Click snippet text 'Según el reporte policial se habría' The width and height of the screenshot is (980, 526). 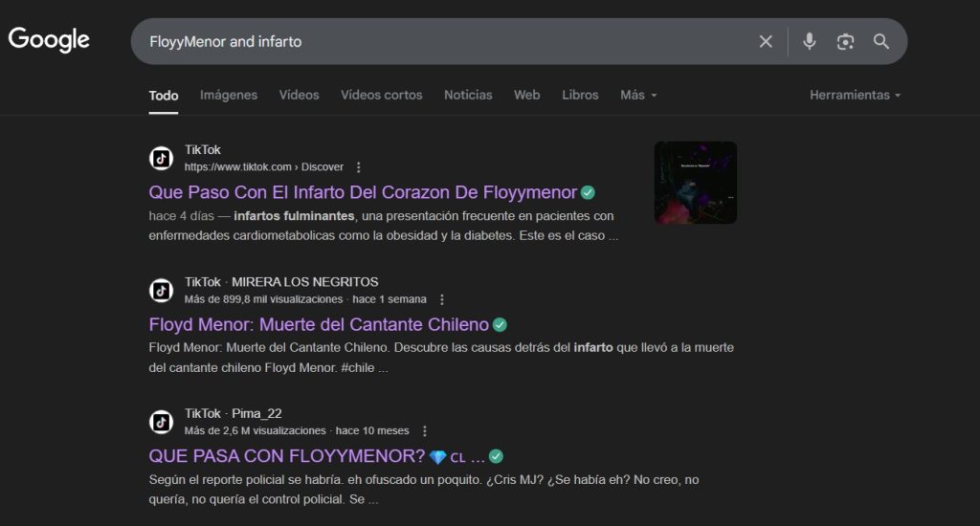pyautogui.click(x=246, y=480)
